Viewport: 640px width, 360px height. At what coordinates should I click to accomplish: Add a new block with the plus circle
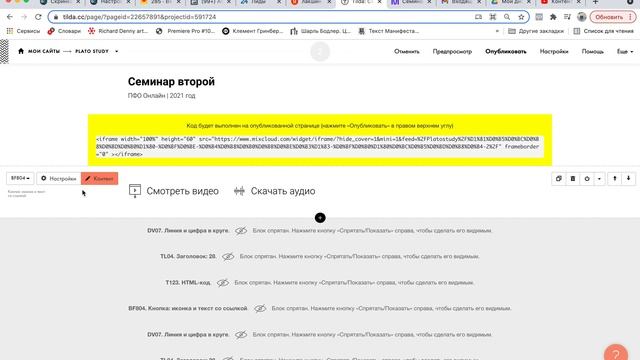point(320,218)
